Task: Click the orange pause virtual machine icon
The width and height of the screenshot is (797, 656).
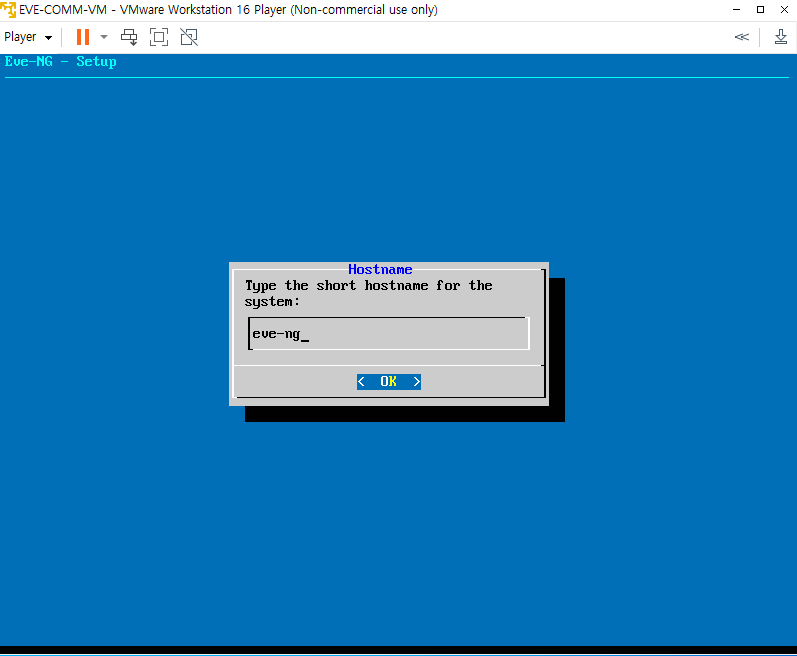Action: coord(83,37)
